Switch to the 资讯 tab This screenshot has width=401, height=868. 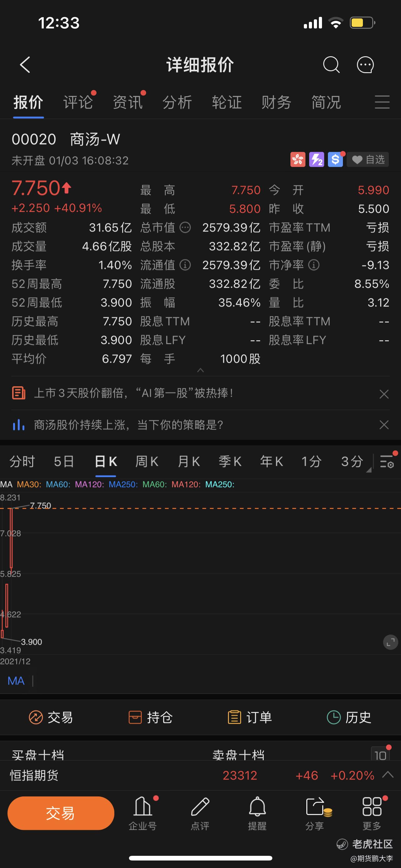click(x=128, y=102)
